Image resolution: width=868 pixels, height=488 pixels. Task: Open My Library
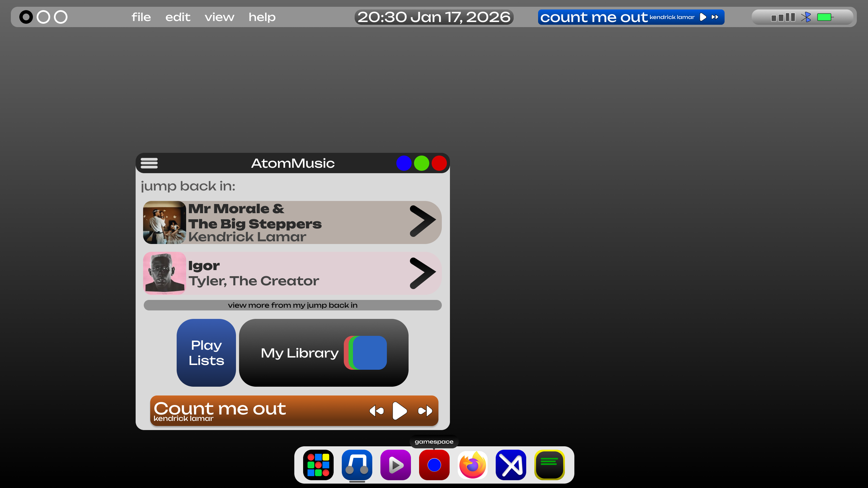(324, 353)
